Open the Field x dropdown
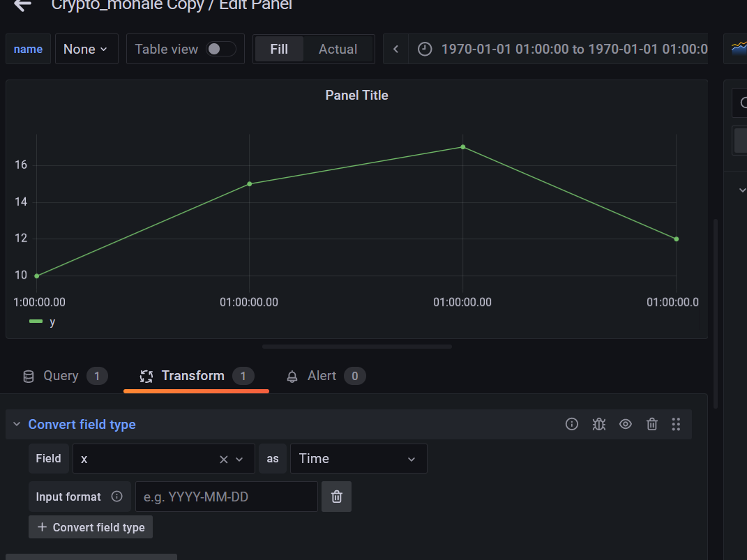747x560 pixels. point(163,459)
